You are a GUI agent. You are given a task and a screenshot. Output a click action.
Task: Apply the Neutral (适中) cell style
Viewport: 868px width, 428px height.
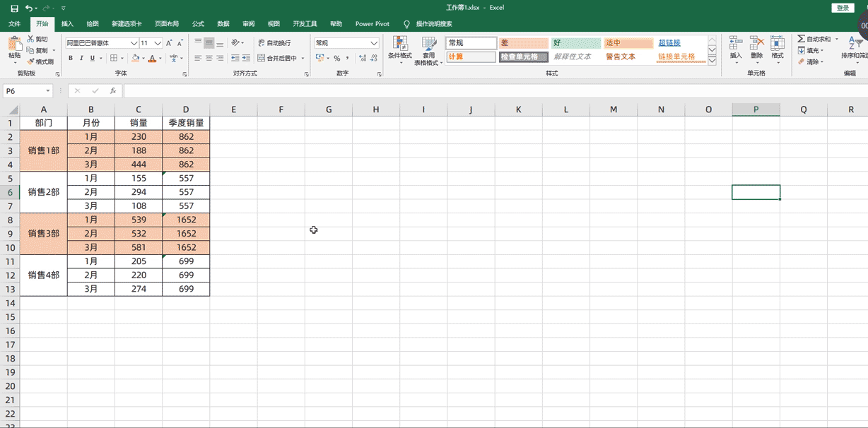628,43
